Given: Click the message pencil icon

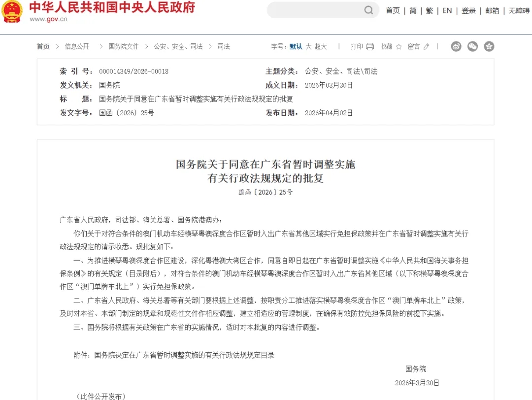Looking at the screenshot, I should point(426,46).
